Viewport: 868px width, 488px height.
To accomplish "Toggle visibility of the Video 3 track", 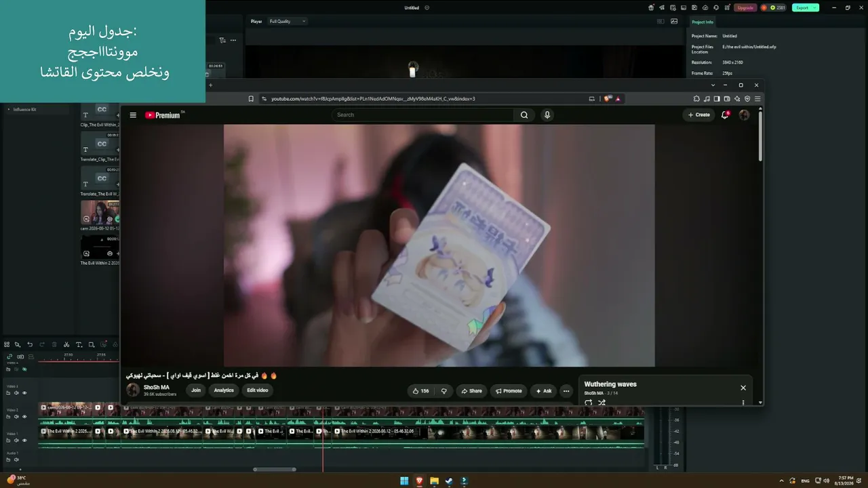I will 24,393.
